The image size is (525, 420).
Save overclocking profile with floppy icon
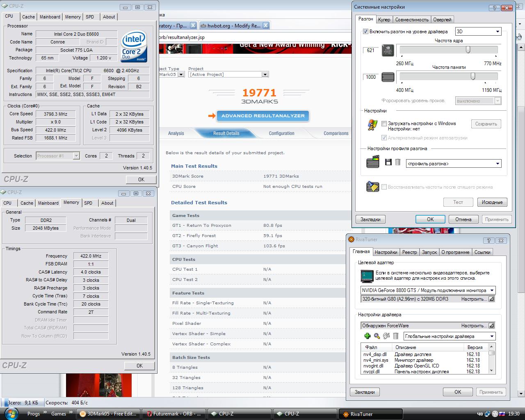pyautogui.click(x=388, y=162)
